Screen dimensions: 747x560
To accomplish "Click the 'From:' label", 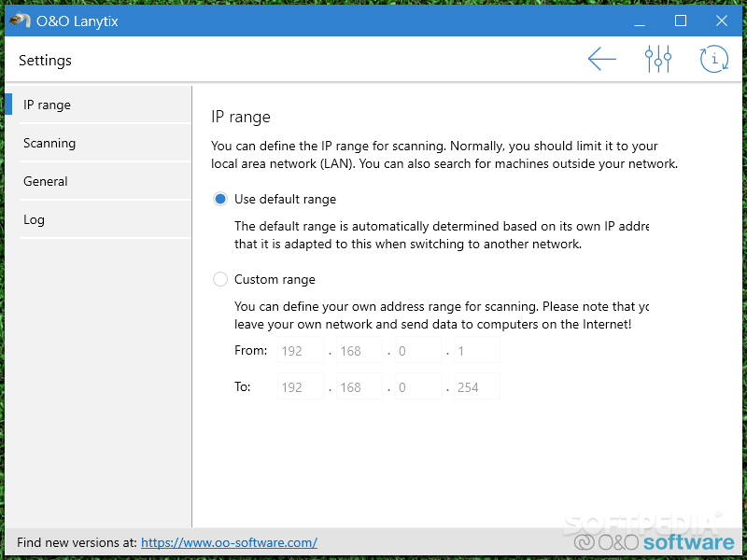I will pyautogui.click(x=250, y=351).
